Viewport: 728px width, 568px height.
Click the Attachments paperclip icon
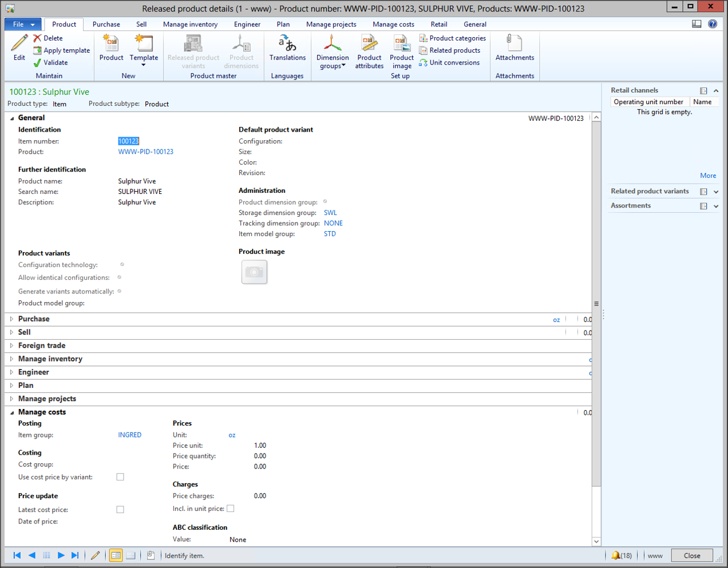tap(515, 44)
